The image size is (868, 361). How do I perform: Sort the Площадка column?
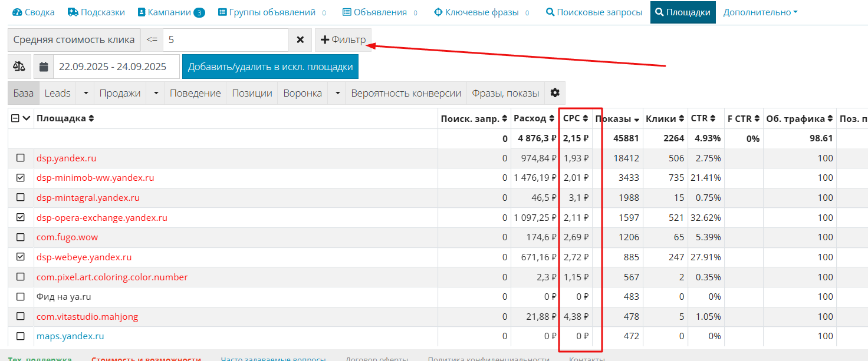click(x=91, y=118)
